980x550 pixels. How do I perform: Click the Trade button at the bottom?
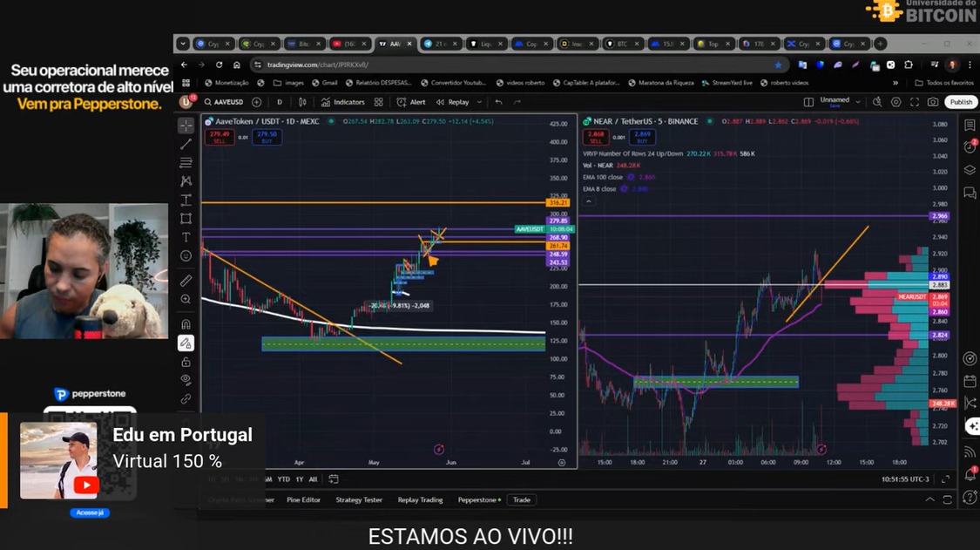tap(521, 499)
